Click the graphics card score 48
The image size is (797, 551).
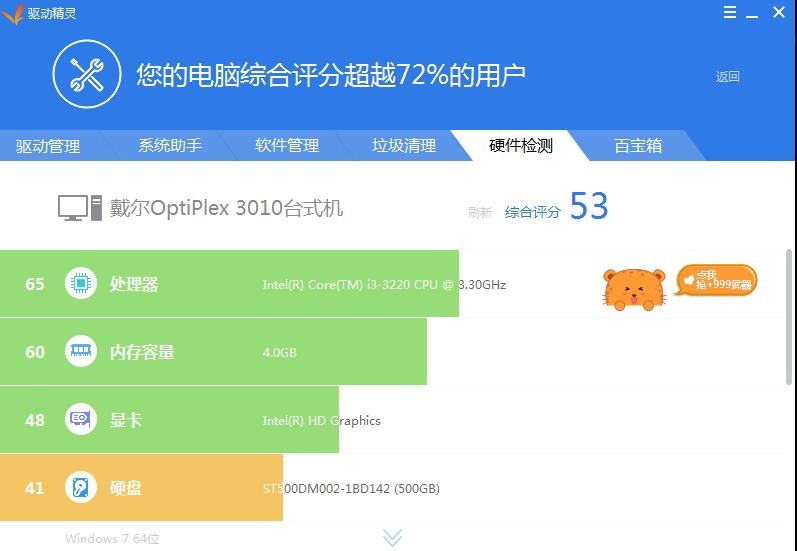click(x=35, y=420)
